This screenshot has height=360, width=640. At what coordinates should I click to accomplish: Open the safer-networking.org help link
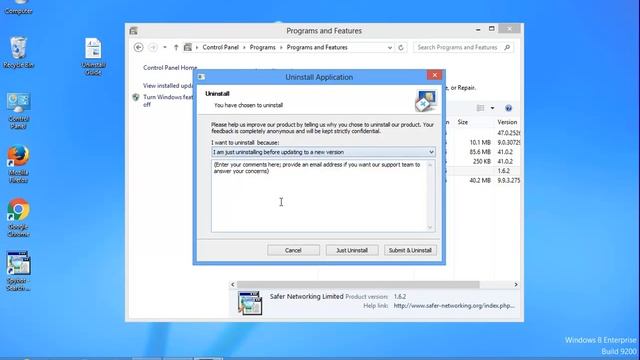click(x=454, y=306)
